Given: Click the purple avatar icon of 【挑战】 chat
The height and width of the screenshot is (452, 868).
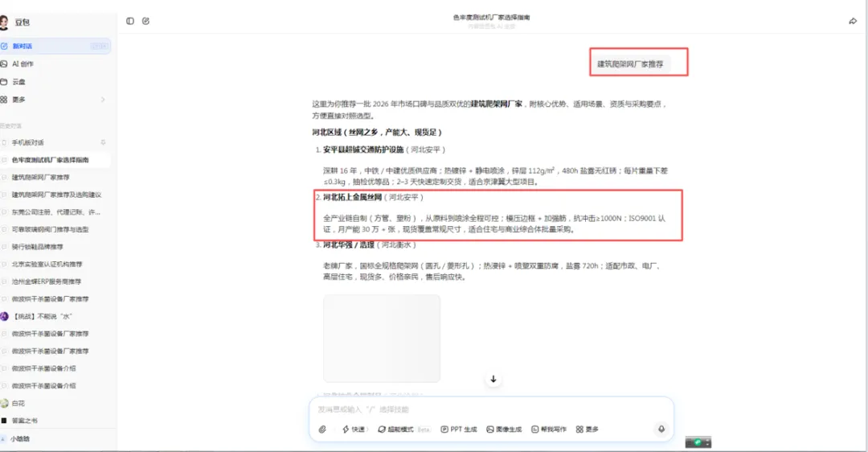Looking at the screenshot, I should (x=5, y=316).
